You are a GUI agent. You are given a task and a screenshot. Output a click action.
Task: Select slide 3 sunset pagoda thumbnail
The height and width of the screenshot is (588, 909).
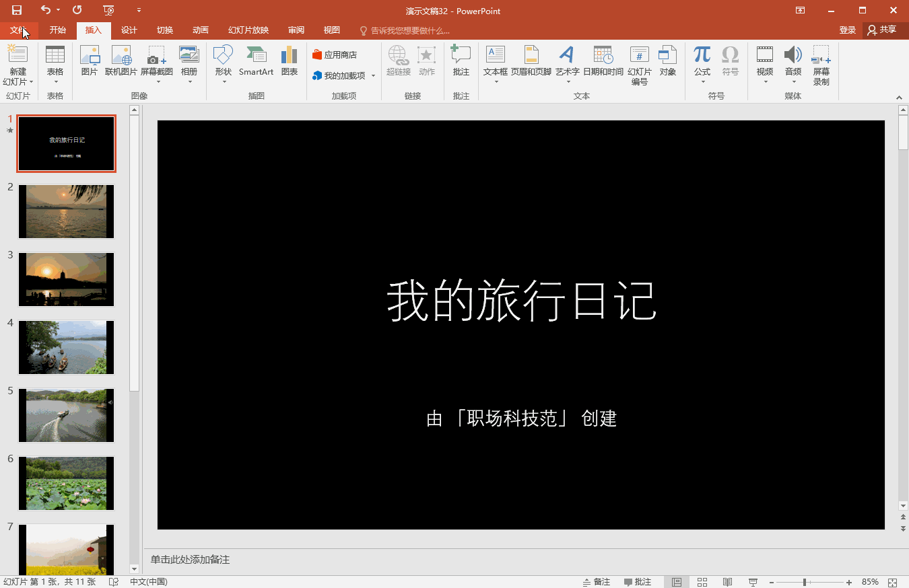tap(66, 279)
